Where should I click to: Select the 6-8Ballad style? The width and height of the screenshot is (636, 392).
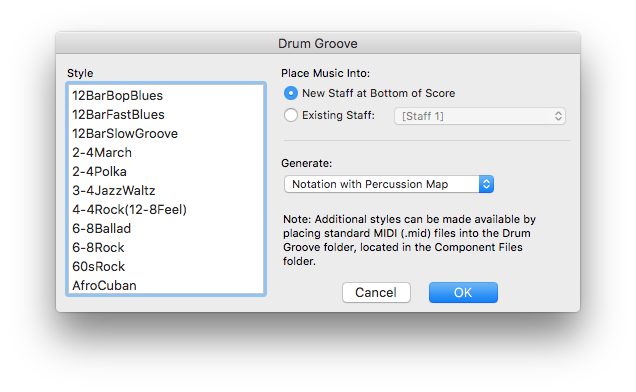(165, 228)
